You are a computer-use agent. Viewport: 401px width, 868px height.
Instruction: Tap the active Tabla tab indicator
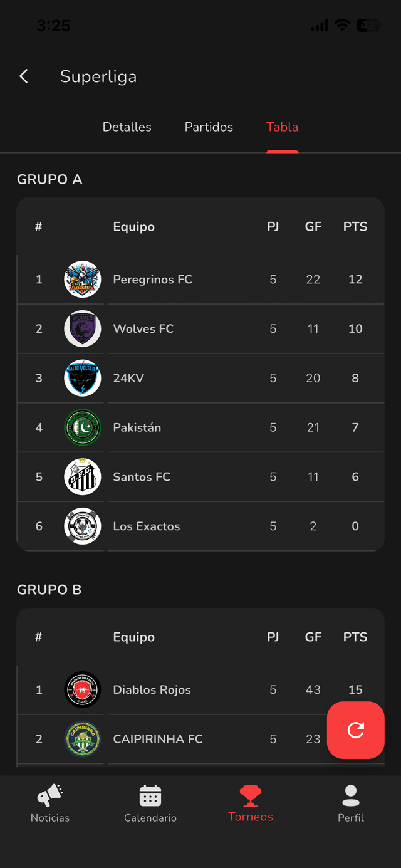point(282,127)
